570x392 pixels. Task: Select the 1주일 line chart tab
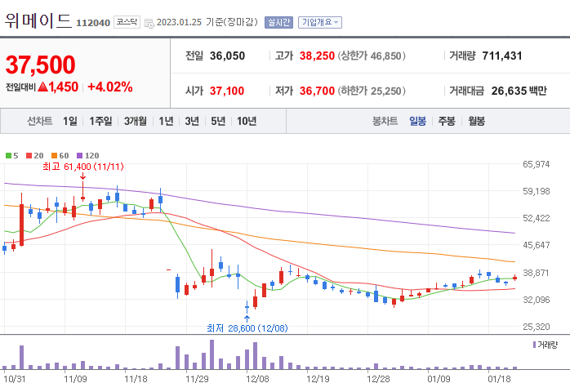[x=100, y=121]
